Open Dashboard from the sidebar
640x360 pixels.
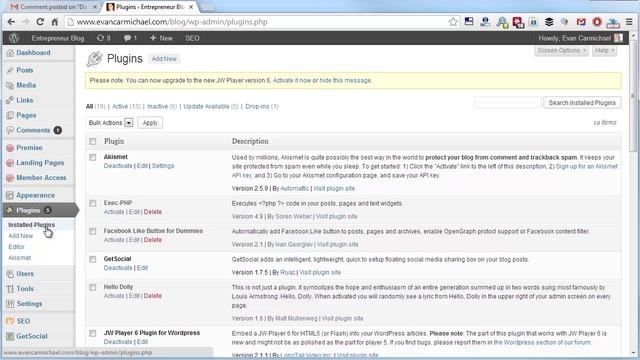(33, 53)
